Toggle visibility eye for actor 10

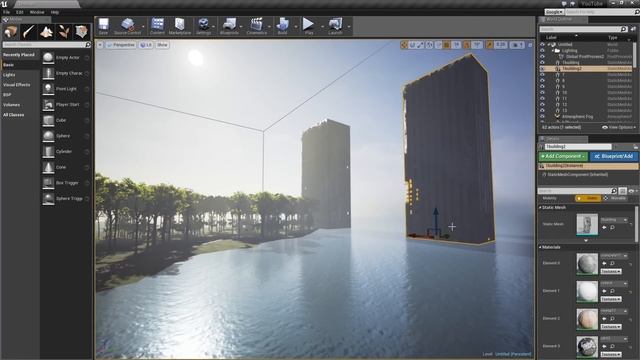542,93
